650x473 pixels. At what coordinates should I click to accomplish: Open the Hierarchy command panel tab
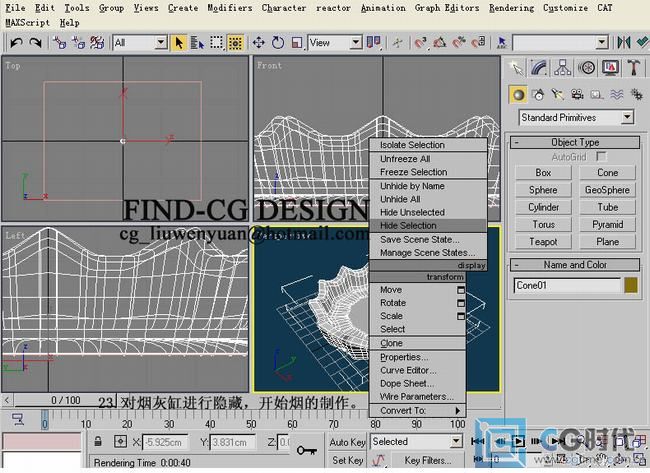(562, 68)
